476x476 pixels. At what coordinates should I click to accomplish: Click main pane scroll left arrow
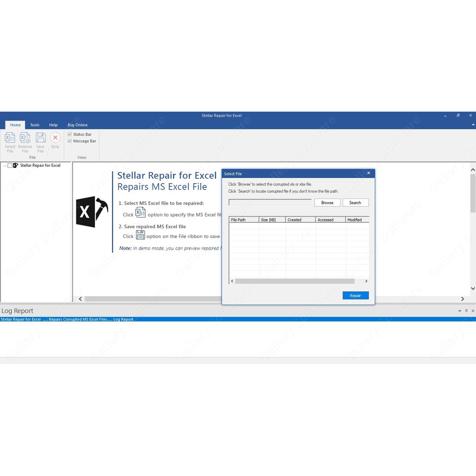(80, 299)
